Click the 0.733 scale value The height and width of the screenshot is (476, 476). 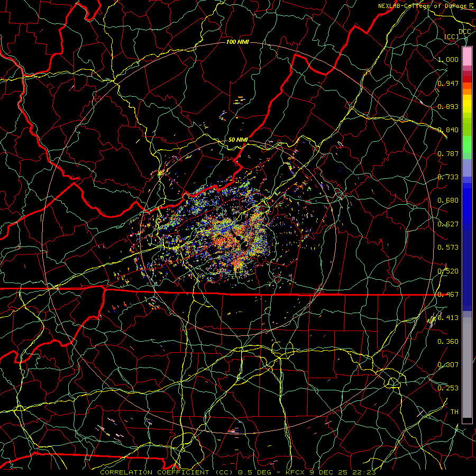[x=448, y=177]
